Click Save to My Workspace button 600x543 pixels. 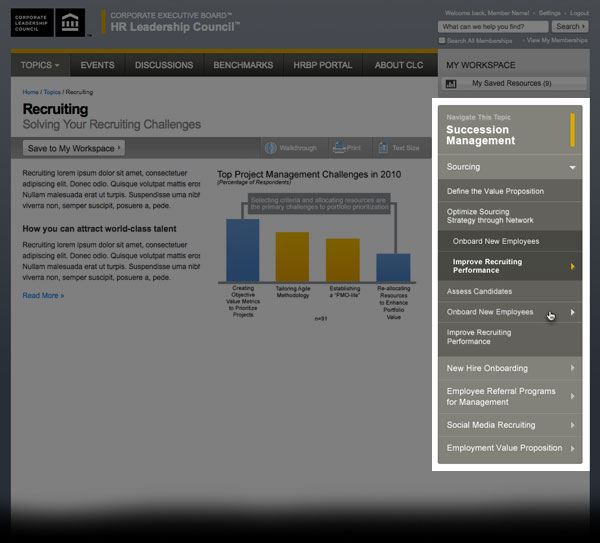tap(74, 148)
